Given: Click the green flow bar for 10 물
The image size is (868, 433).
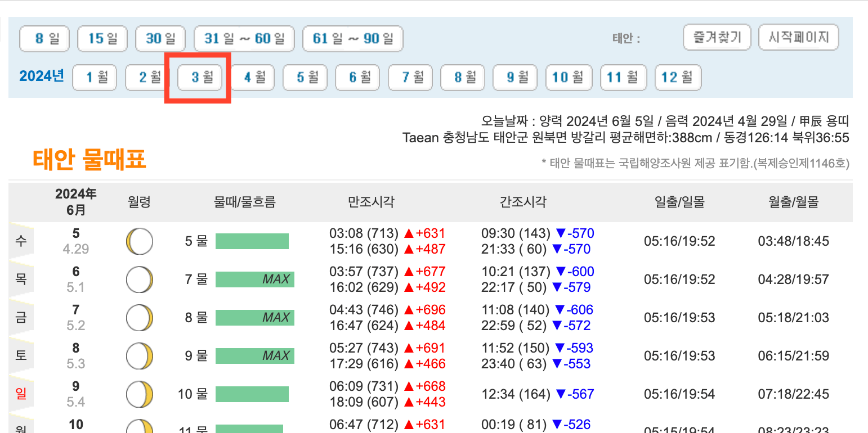Looking at the screenshot, I should click(252, 394).
